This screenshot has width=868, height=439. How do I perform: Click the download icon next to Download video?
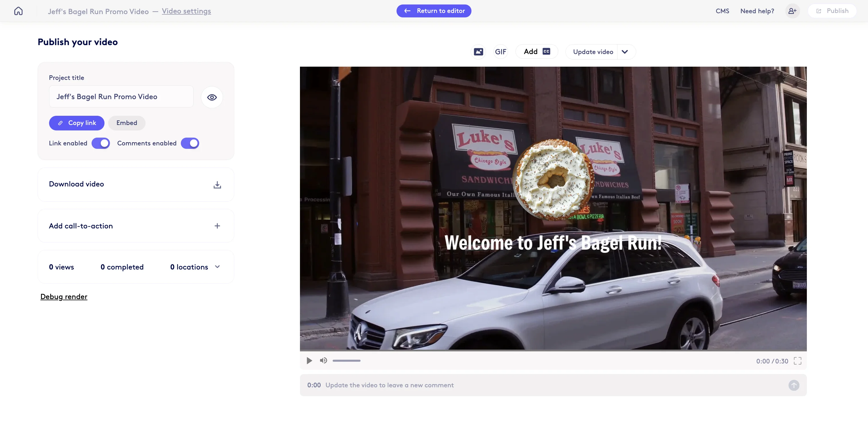tap(217, 184)
